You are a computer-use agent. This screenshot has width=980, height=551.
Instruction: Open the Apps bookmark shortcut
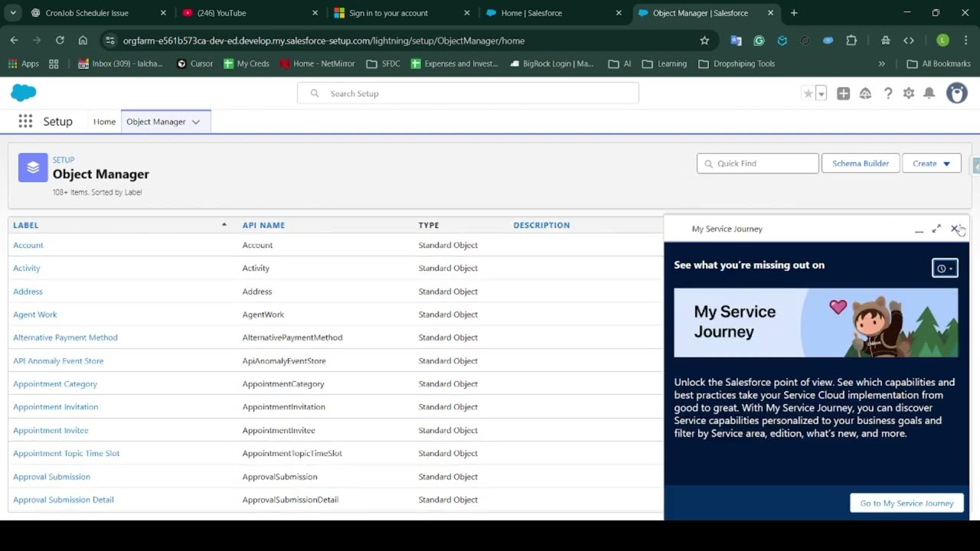tap(23, 64)
